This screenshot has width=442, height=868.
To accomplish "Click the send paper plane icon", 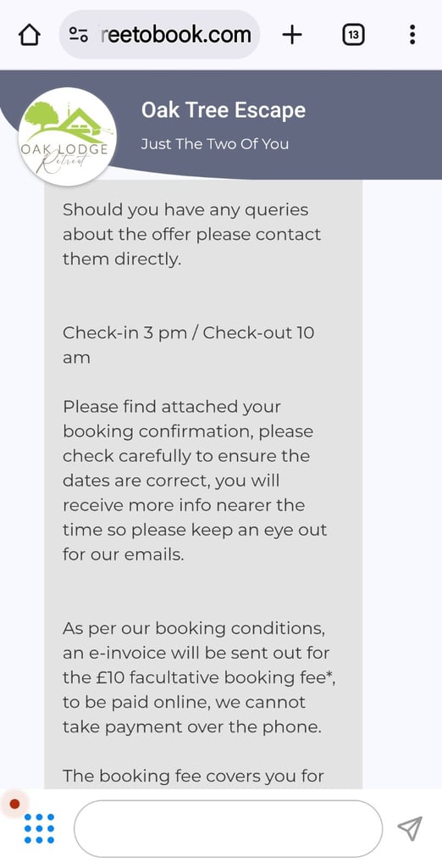I will (410, 828).
